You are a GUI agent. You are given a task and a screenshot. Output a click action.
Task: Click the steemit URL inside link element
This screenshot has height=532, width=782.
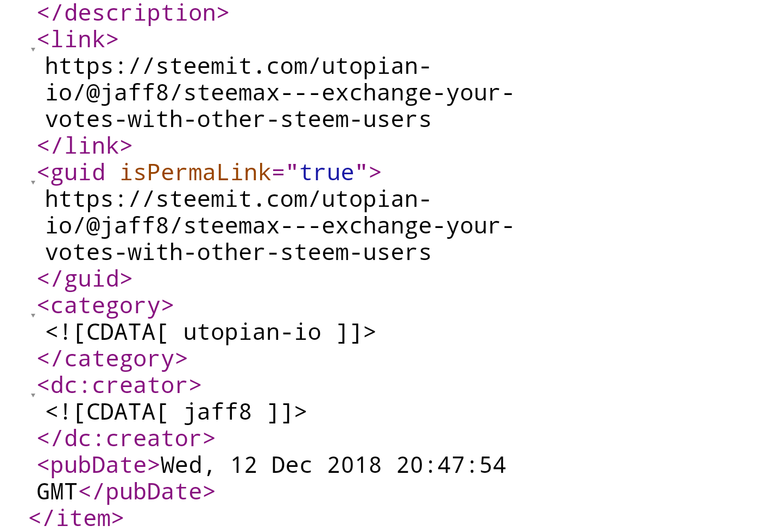click(279, 93)
